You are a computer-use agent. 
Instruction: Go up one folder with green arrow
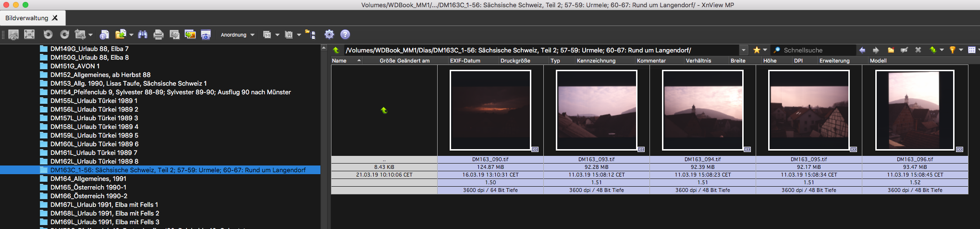[336, 50]
